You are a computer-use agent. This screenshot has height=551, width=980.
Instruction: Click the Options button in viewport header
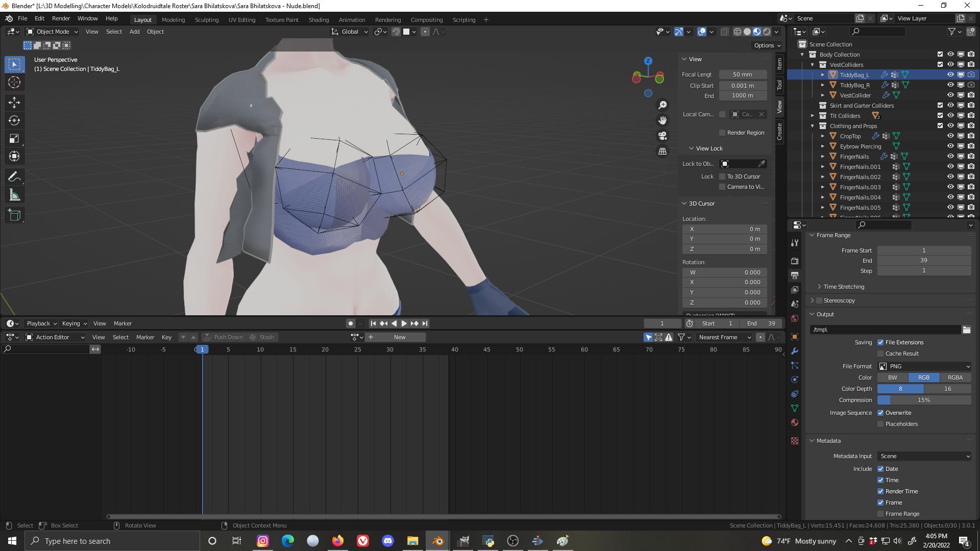click(x=767, y=45)
